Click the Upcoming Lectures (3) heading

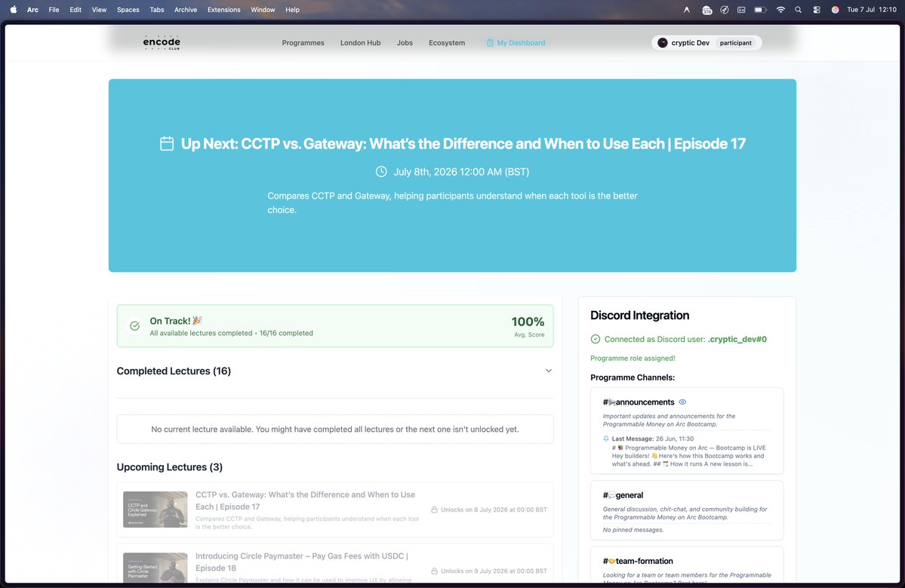click(170, 466)
